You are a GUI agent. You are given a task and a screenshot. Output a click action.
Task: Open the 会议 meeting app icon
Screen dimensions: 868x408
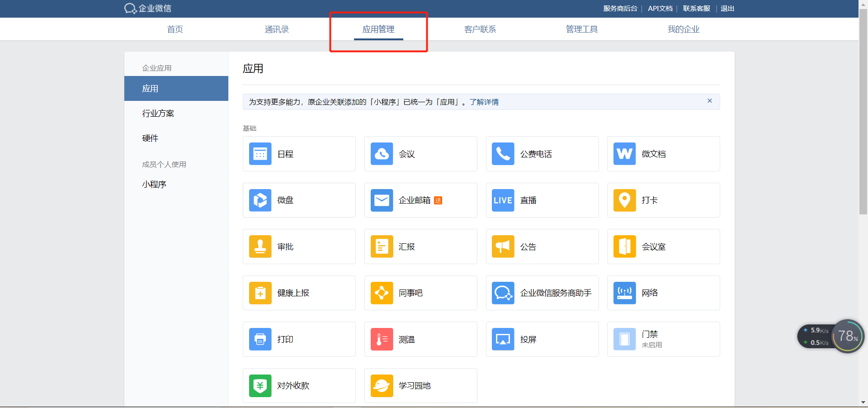[x=382, y=154]
